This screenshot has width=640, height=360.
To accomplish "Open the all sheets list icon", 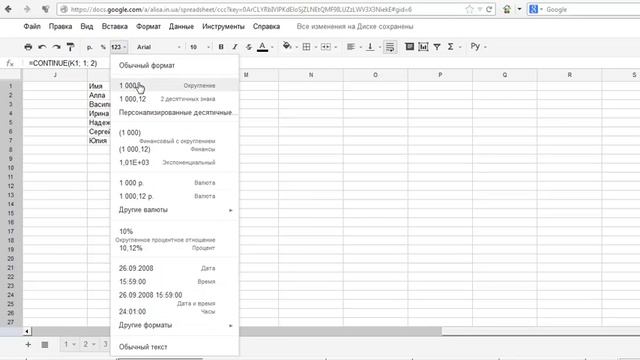I will pyautogui.click(x=45, y=345).
